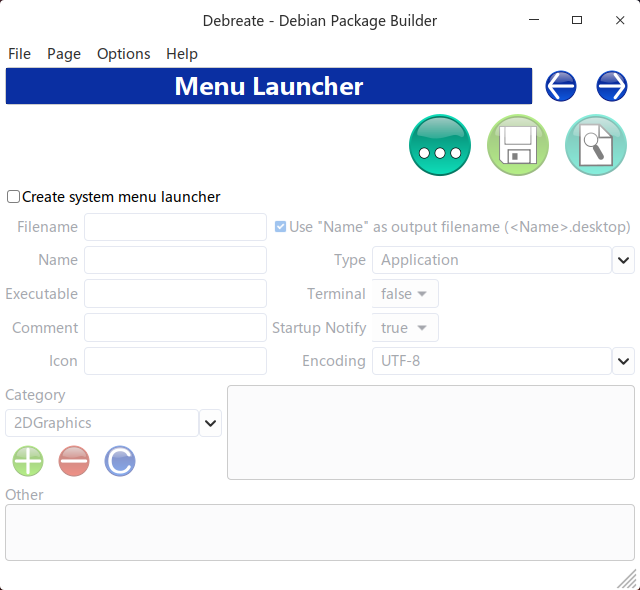
Task: Add category with green plus icon
Action: 28,461
